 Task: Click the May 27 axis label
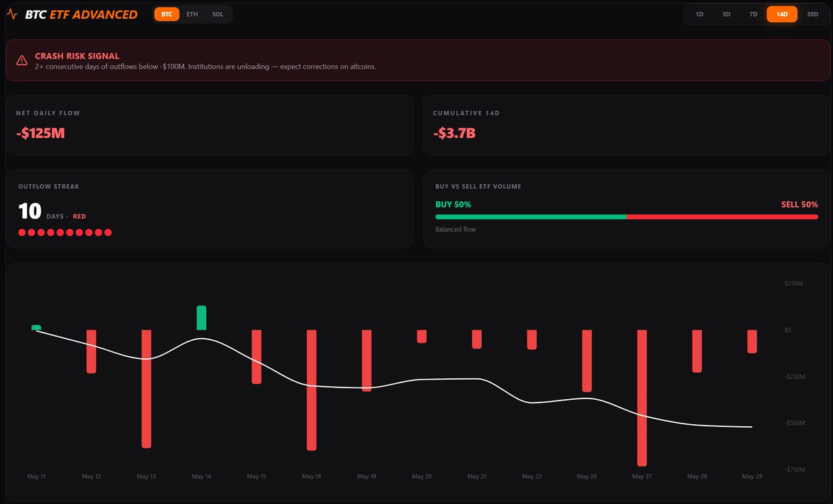coord(642,477)
